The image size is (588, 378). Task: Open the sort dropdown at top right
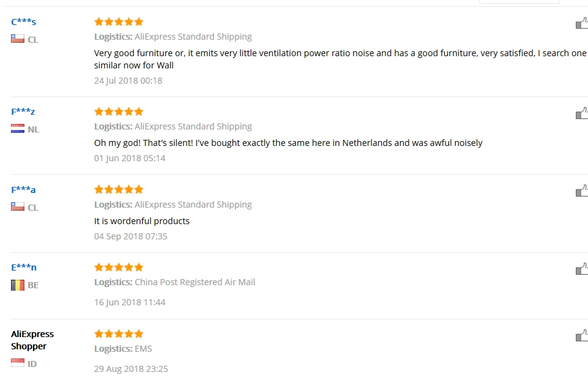519,1
